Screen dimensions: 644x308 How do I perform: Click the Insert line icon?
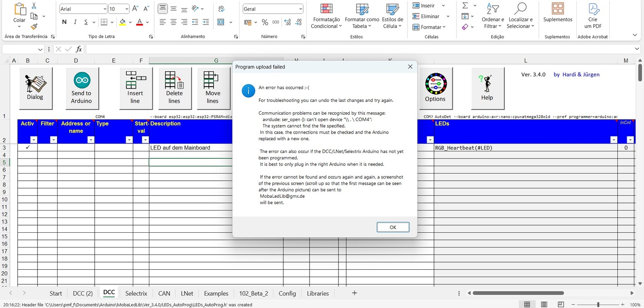[x=136, y=80]
